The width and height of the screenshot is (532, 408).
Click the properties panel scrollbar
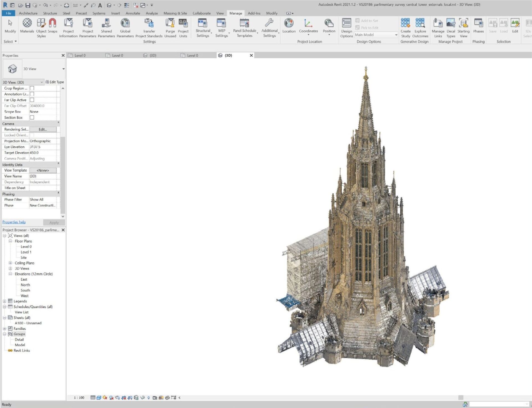(x=63, y=175)
